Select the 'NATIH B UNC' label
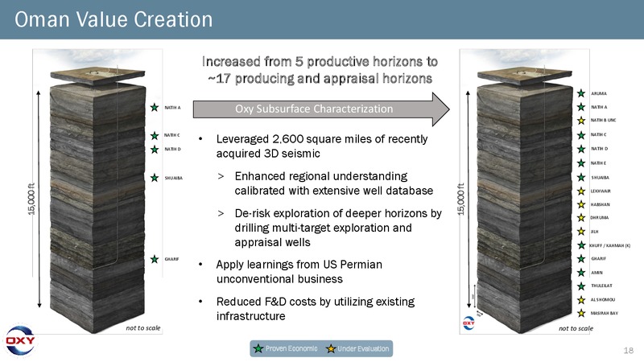The width and height of the screenshot is (644, 362). (x=603, y=120)
